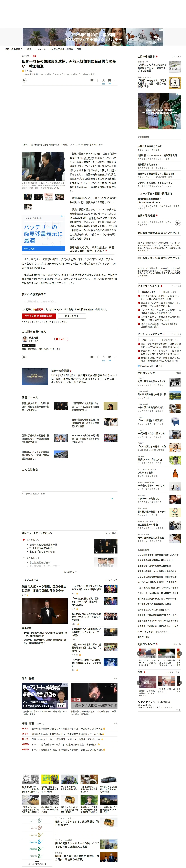Follow author 清水大輔 with フォロー button
Screen dimensions: 186x868
[x=61, y=339]
